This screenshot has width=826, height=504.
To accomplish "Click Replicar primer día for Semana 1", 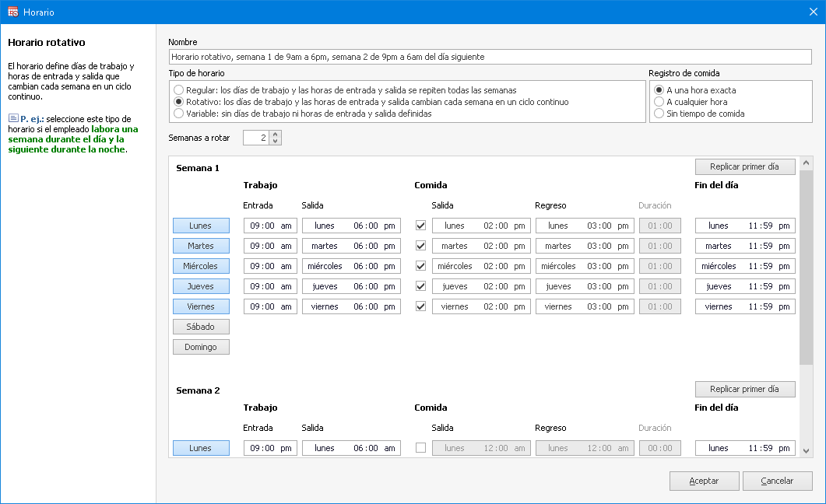I will coord(744,166).
